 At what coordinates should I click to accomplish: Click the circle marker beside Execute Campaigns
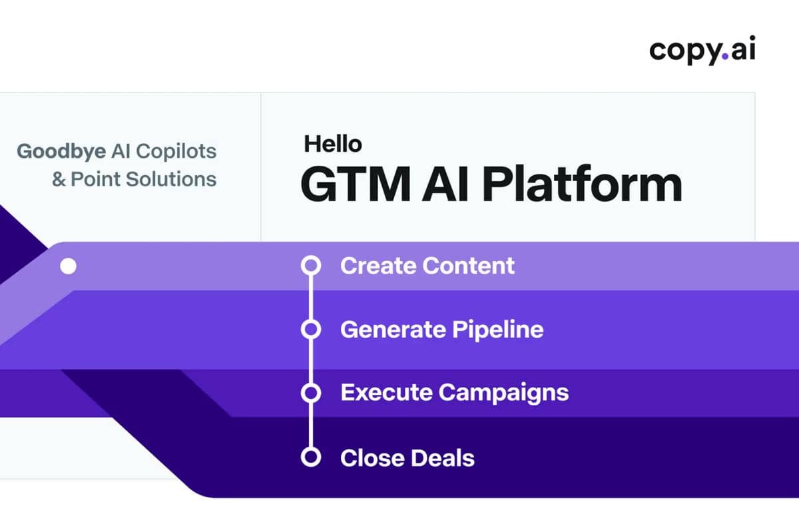[310, 393]
